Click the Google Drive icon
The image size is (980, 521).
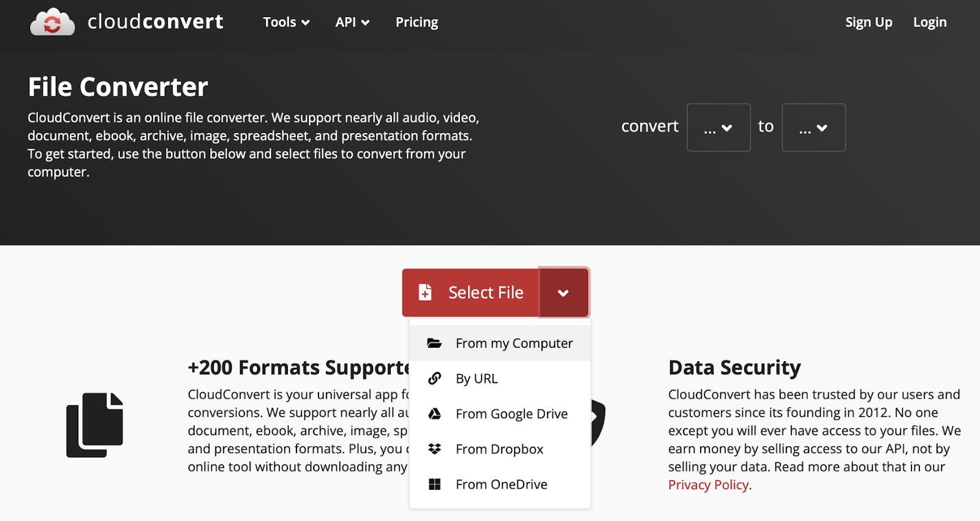point(434,414)
